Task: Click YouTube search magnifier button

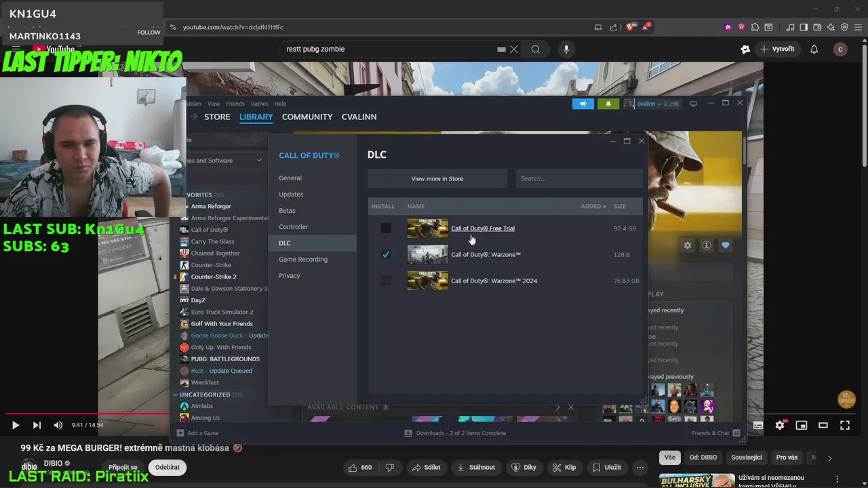Action: (536, 49)
